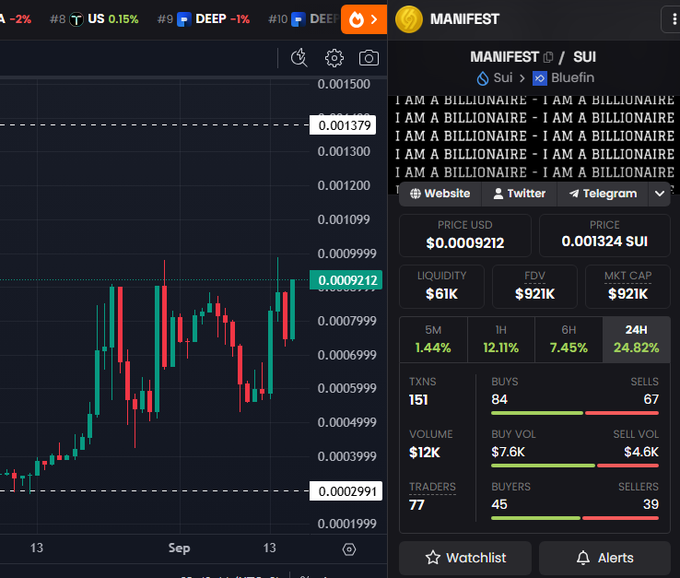Click the #9 DEEP token icon

click(184, 19)
